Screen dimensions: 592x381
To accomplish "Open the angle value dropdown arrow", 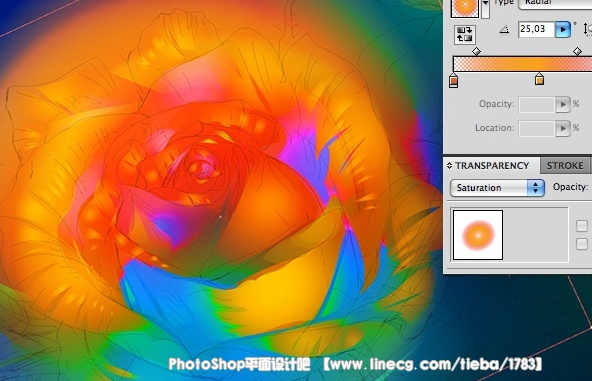I will point(563,29).
